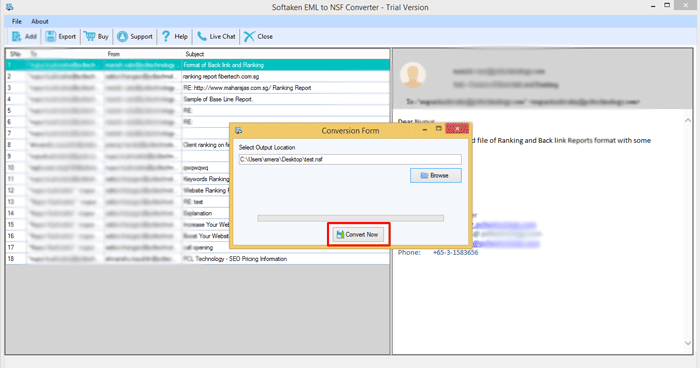This screenshot has height=368, width=700.
Task: Select email row number 7
Action: [118, 134]
